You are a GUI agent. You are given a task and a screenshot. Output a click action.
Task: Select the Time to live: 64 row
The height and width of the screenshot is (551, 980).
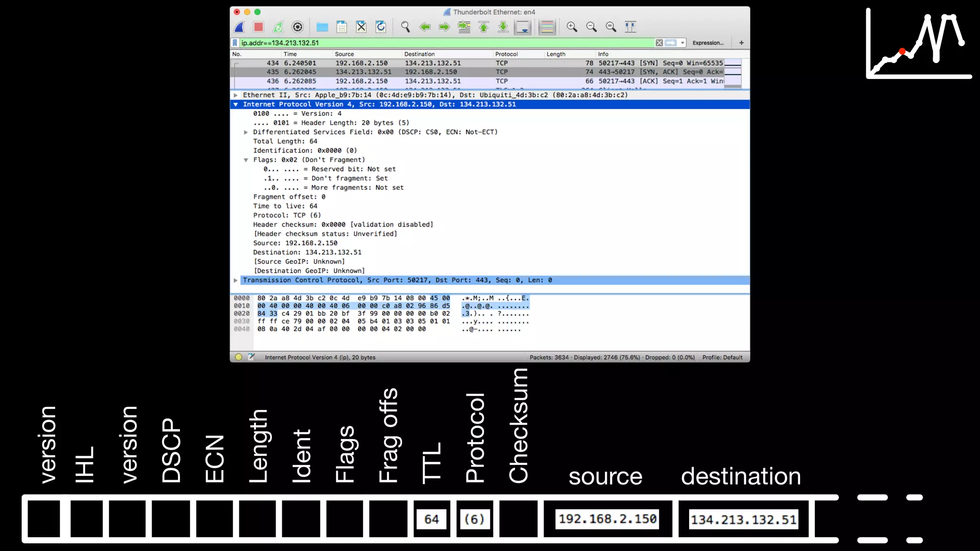click(x=490, y=206)
